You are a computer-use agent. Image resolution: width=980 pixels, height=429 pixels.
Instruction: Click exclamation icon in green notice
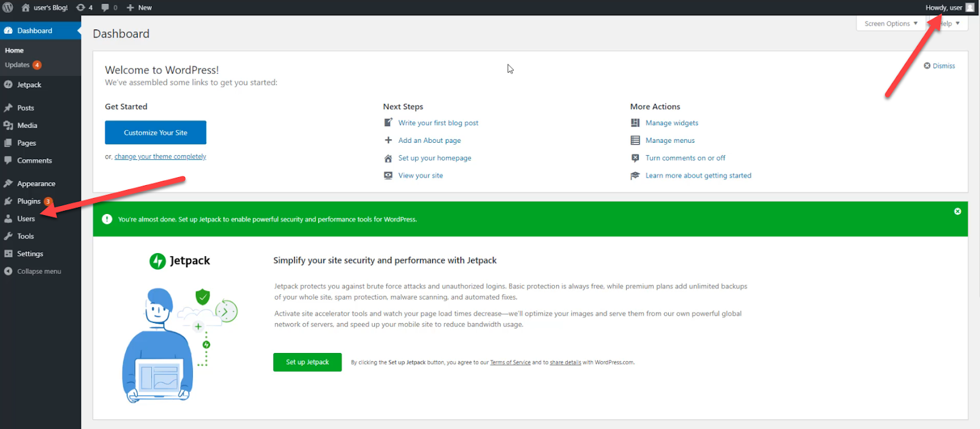tap(107, 219)
